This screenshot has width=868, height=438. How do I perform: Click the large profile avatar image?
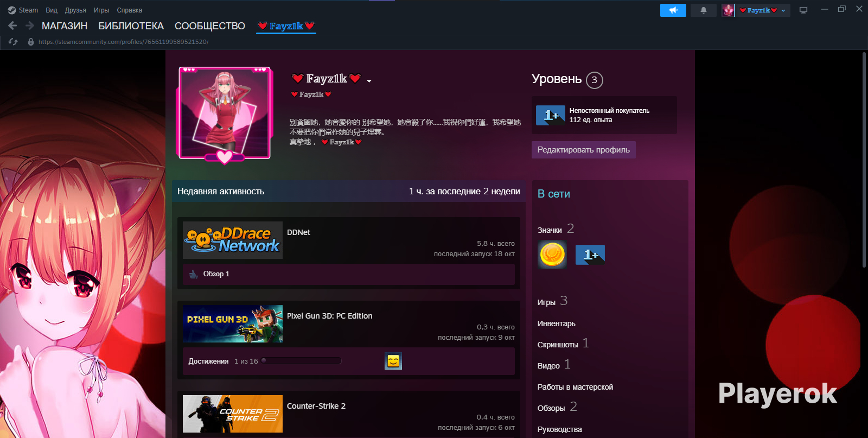tap(225, 113)
